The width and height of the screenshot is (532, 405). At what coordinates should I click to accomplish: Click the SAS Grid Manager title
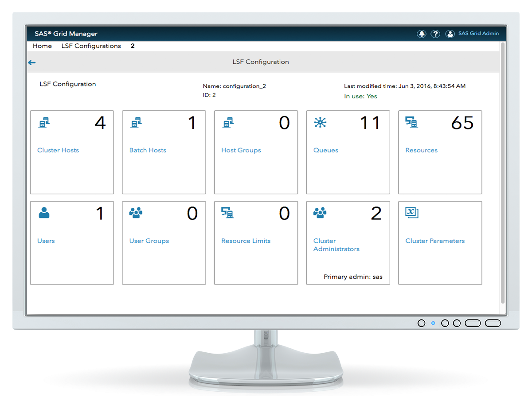[66, 34]
